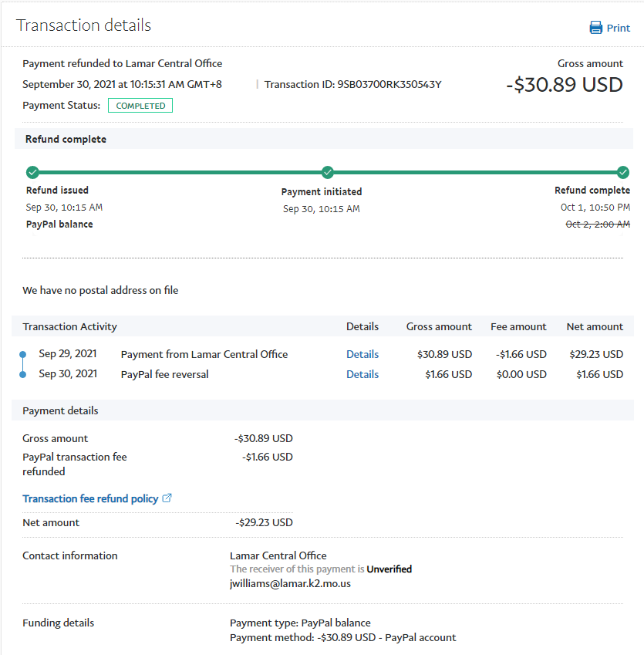Click the Refund complete section header

66,140
